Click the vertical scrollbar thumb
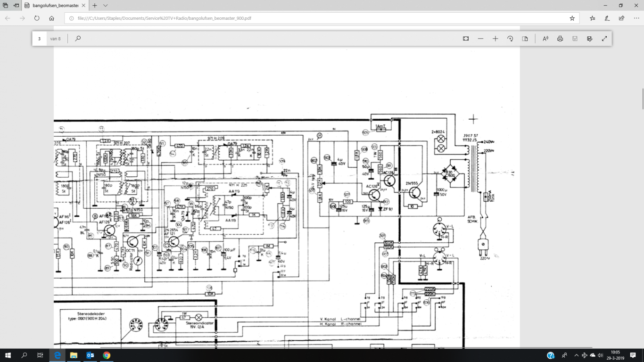 coord(642,99)
